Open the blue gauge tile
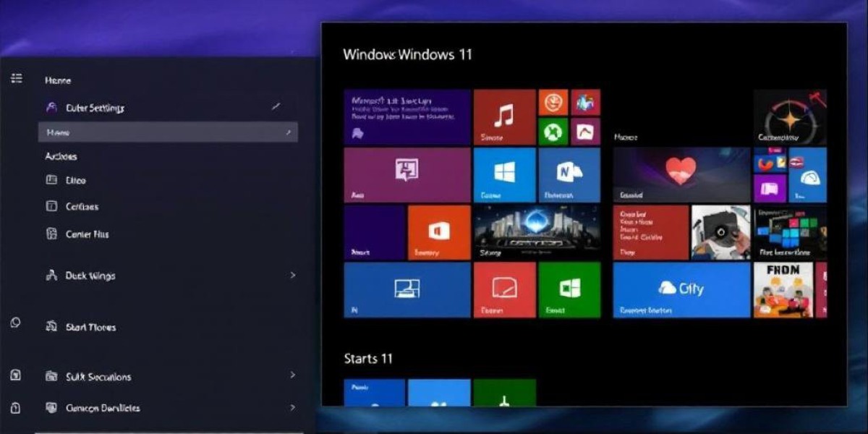The image size is (868, 434). (x=808, y=174)
